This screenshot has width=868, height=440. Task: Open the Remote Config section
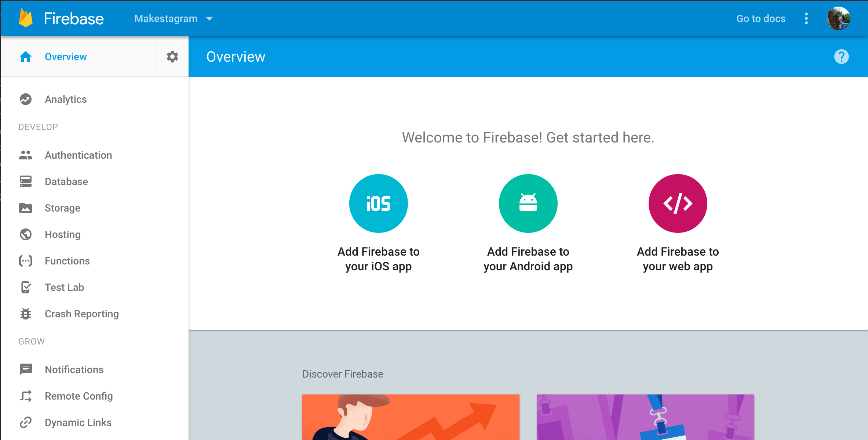(x=79, y=396)
